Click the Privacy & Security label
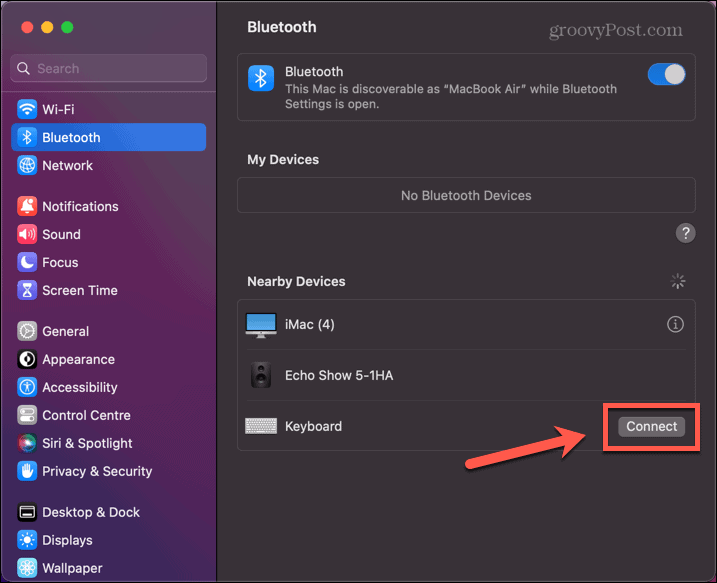This screenshot has height=583, width=717. tap(97, 471)
